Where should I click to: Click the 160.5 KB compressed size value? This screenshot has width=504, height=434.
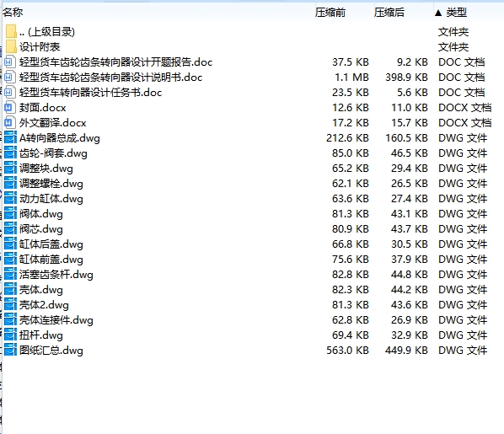click(x=406, y=138)
